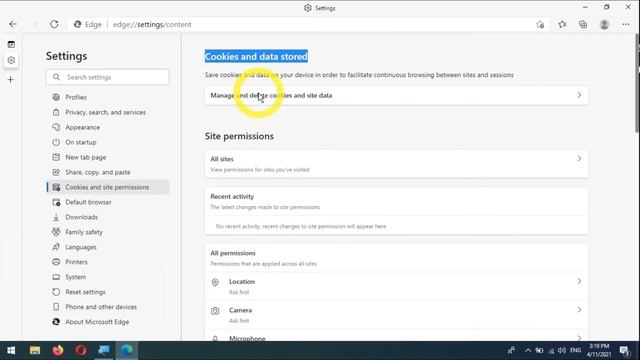Reload the settings page

[54, 24]
